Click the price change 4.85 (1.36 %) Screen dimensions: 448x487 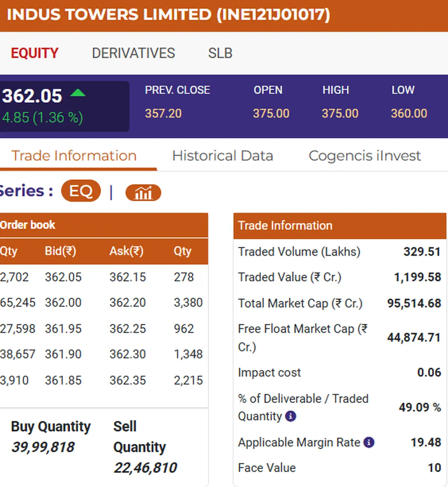pyautogui.click(x=43, y=118)
